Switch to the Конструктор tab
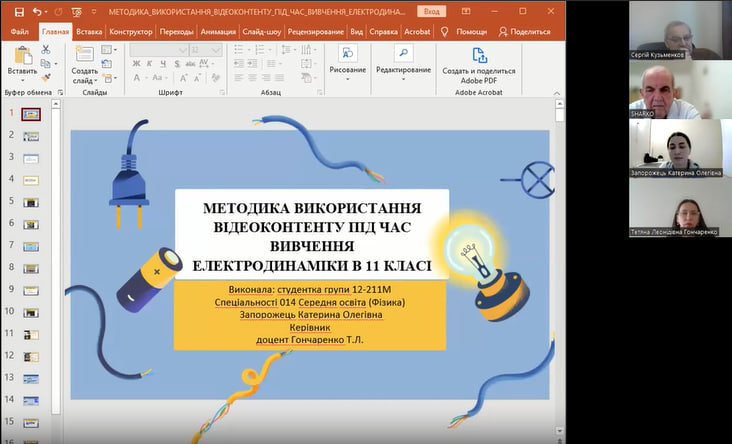The image size is (732, 444). click(x=131, y=32)
